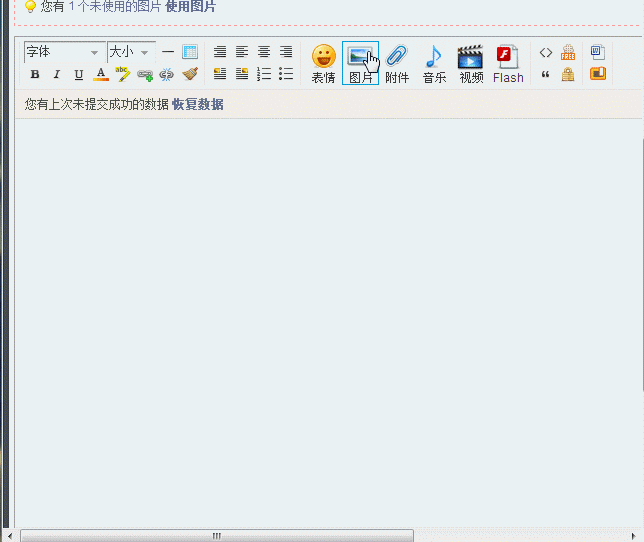Viewport: 644px width, 542px height.
Task: Apply auto-format paragraph layout icon
Action: click(x=220, y=52)
